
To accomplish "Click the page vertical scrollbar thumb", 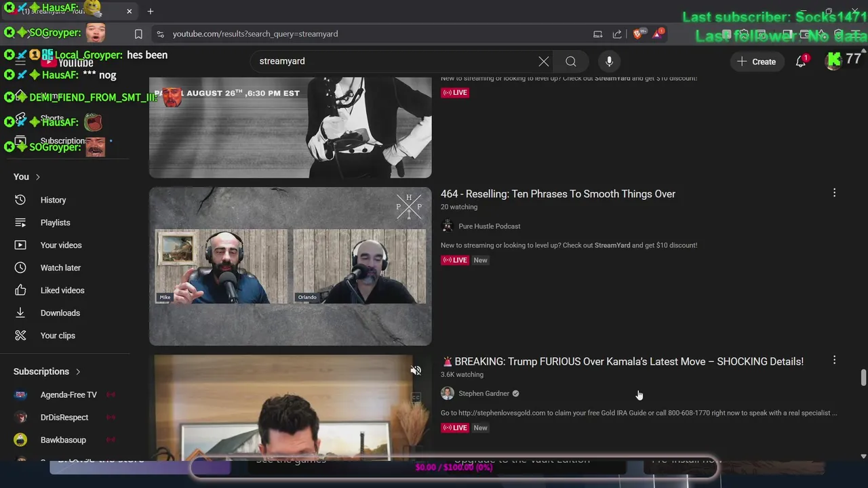I will tap(863, 378).
